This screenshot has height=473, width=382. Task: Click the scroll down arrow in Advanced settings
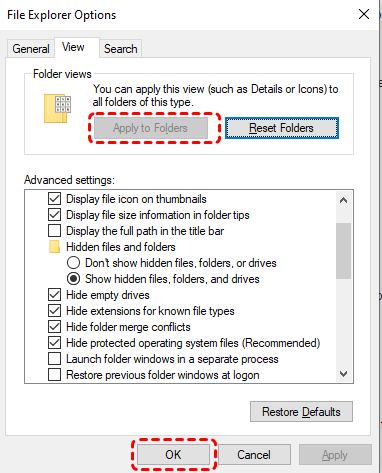(343, 374)
